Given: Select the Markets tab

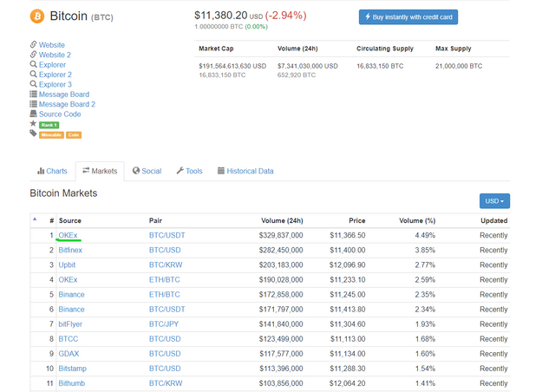Looking at the screenshot, I should [100, 171].
